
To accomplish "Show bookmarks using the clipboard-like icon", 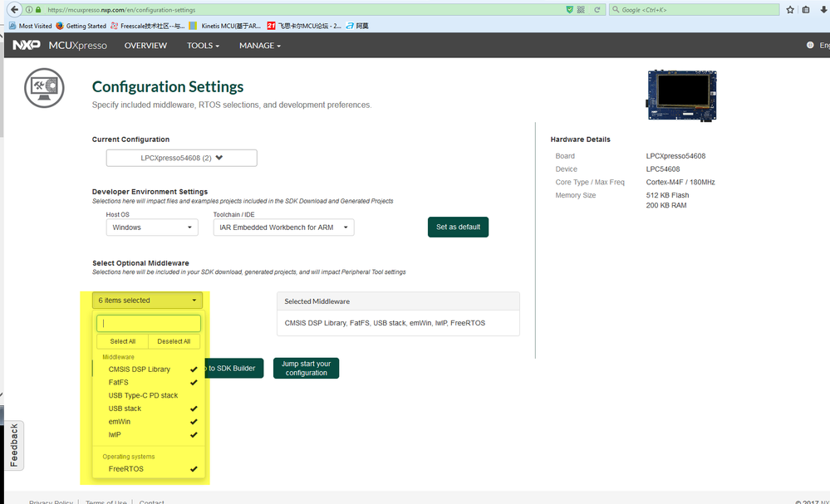I will tap(806, 9).
